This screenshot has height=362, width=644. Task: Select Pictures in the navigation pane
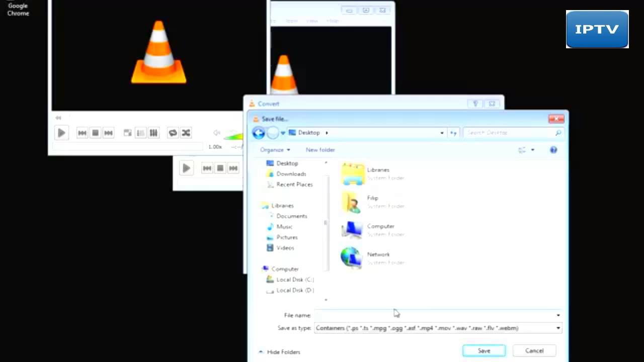[287, 237]
